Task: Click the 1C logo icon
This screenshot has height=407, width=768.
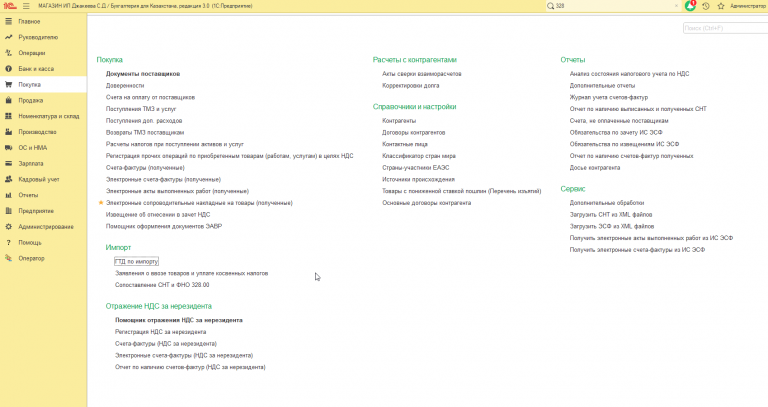Action: [10, 6]
